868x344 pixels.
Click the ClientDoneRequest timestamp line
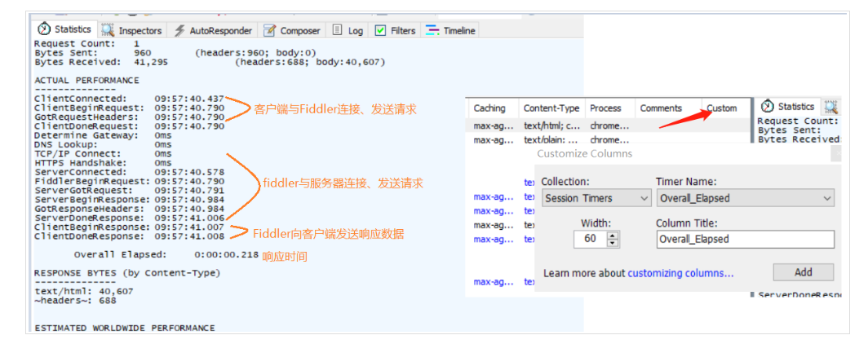tap(129, 126)
